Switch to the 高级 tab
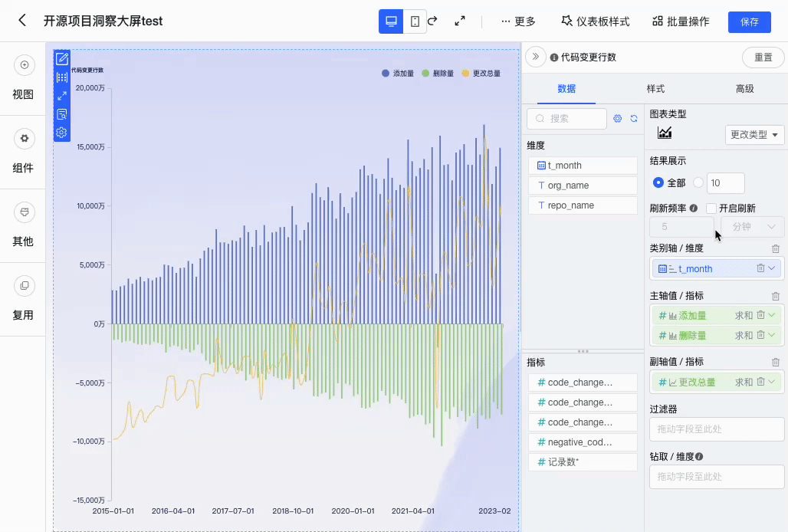The height and width of the screenshot is (532, 788). [745, 89]
